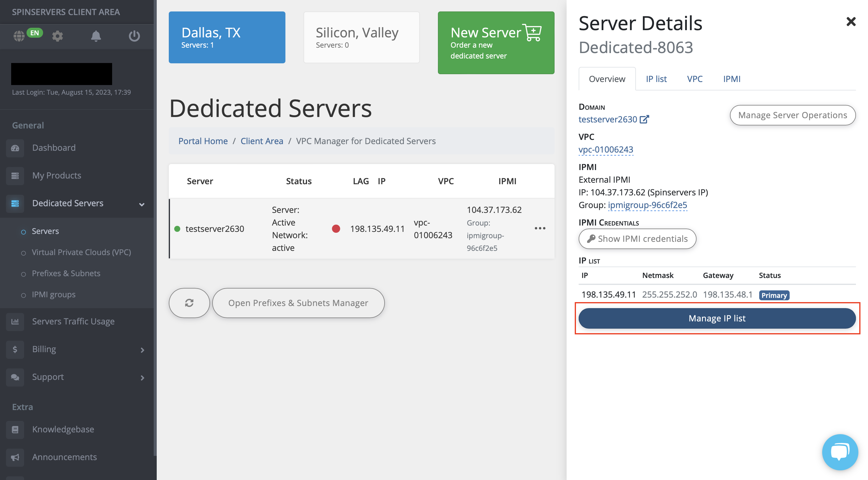
Task: Open Prefixes & Subnets submenu item
Action: tap(66, 273)
